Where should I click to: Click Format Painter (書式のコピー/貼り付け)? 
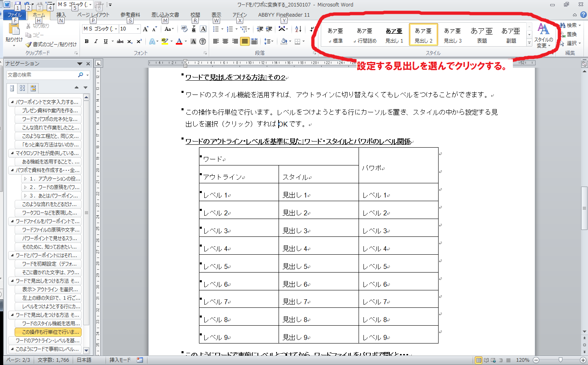[x=51, y=44]
